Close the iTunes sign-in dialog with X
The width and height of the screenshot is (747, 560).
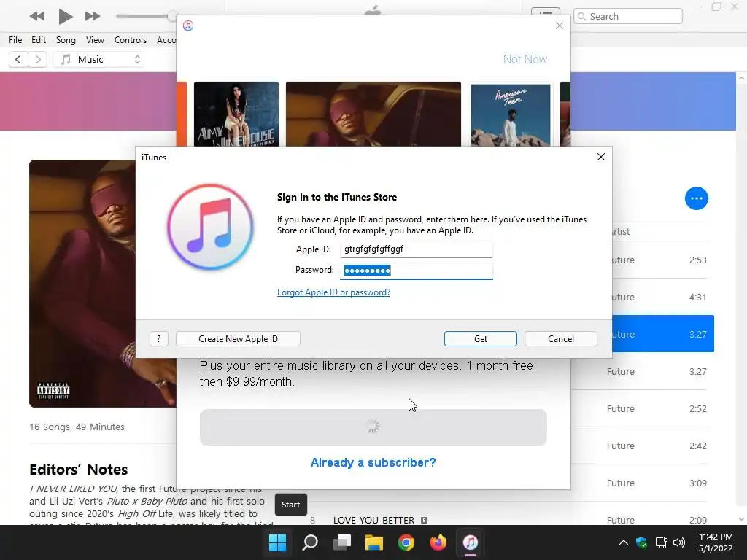tap(601, 157)
